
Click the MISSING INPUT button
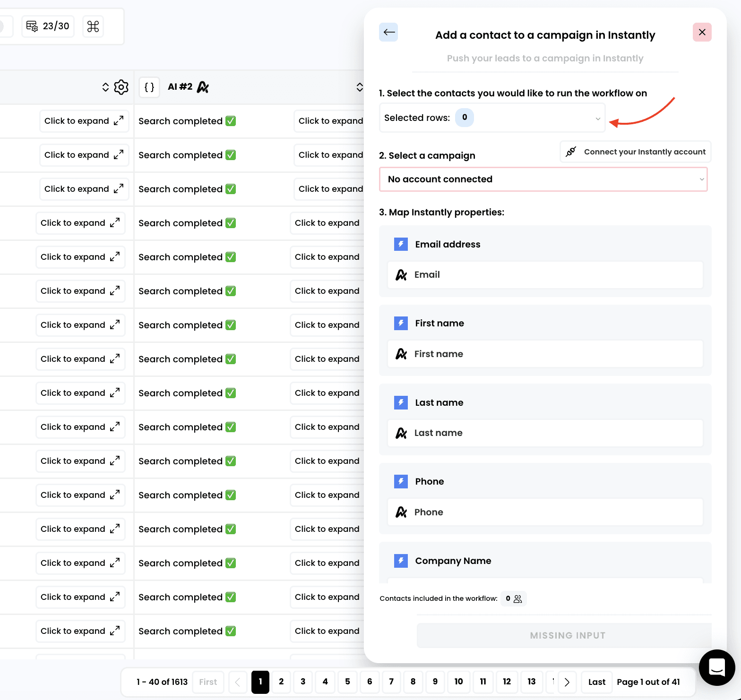pos(564,635)
